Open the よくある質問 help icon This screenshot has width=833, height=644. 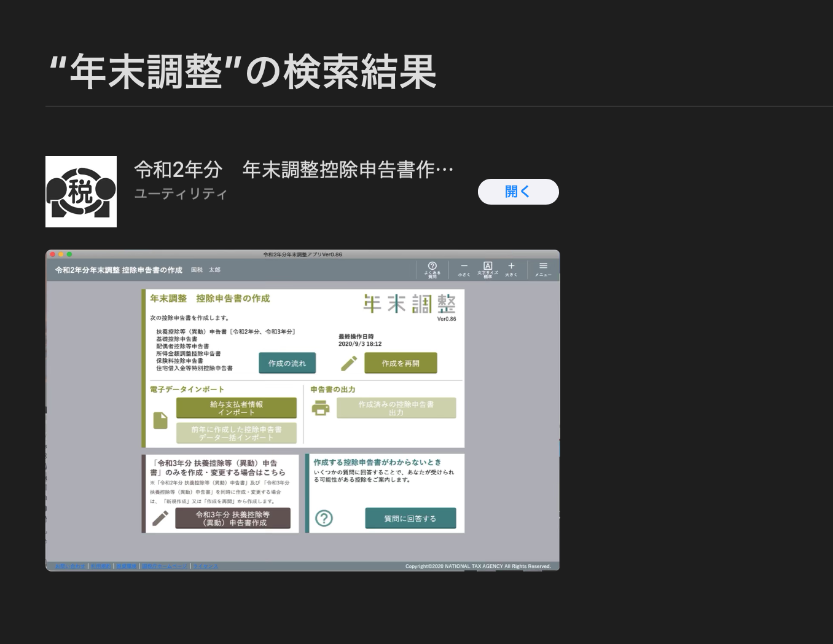[x=432, y=269]
